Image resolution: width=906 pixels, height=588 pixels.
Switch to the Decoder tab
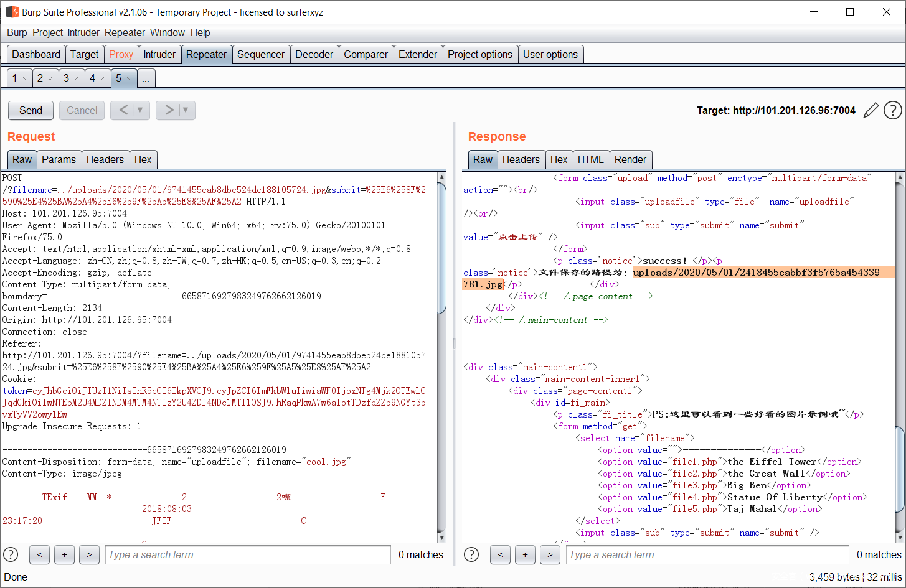314,55
